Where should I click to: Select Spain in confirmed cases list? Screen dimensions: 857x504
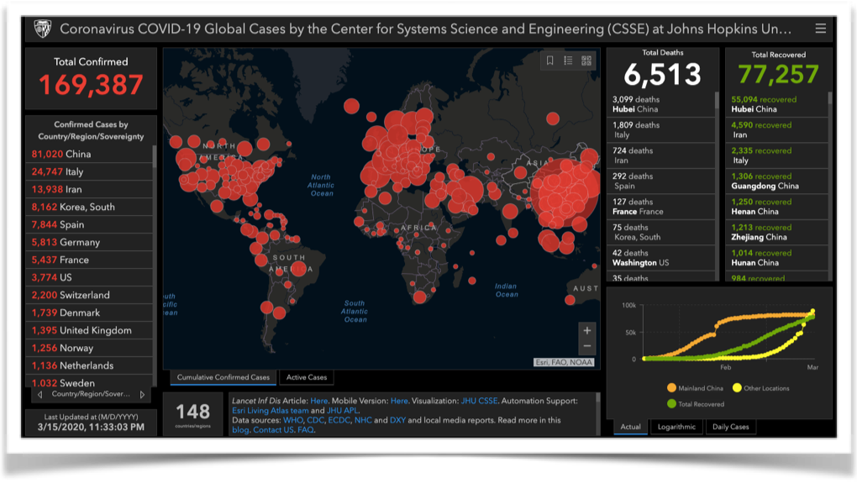click(89, 224)
